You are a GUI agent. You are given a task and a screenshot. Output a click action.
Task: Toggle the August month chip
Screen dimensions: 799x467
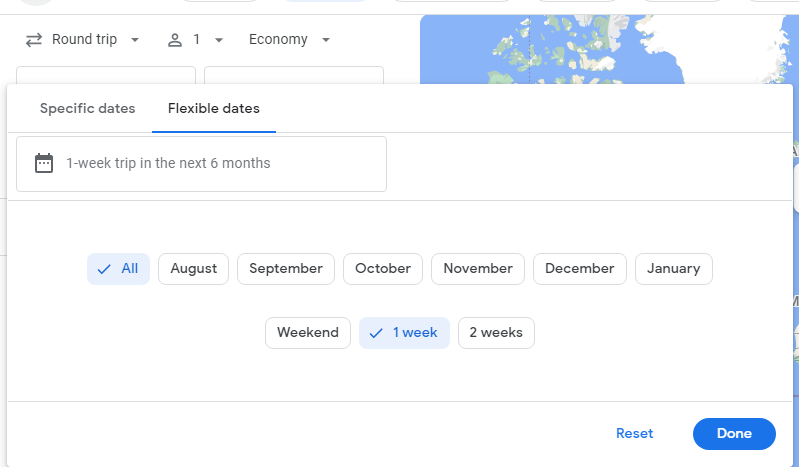pyautogui.click(x=194, y=269)
